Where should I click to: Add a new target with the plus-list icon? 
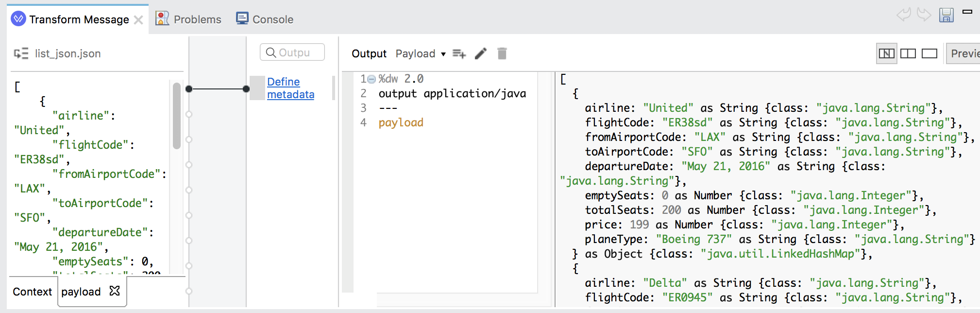[x=459, y=53]
